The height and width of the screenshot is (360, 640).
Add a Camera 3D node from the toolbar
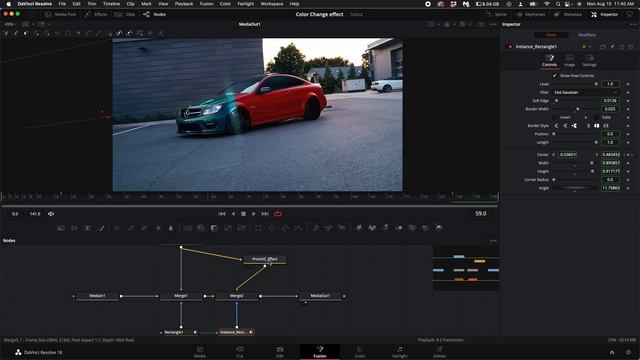(x=412, y=228)
